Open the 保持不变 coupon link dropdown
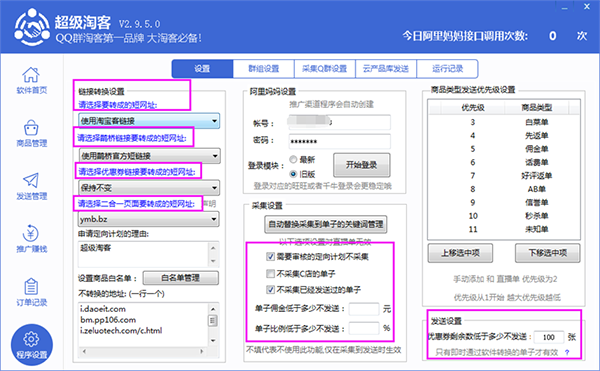The width and height of the screenshot is (600, 371). [x=149, y=188]
